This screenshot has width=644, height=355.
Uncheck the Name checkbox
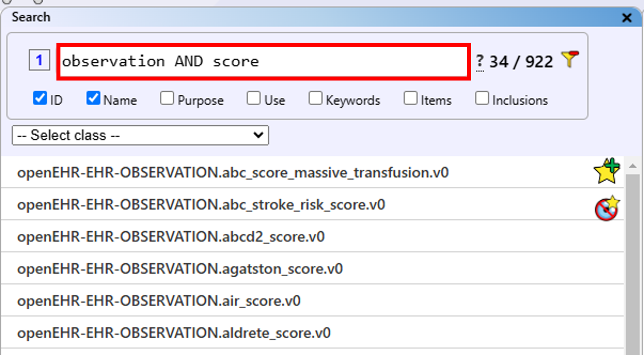[x=93, y=98]
